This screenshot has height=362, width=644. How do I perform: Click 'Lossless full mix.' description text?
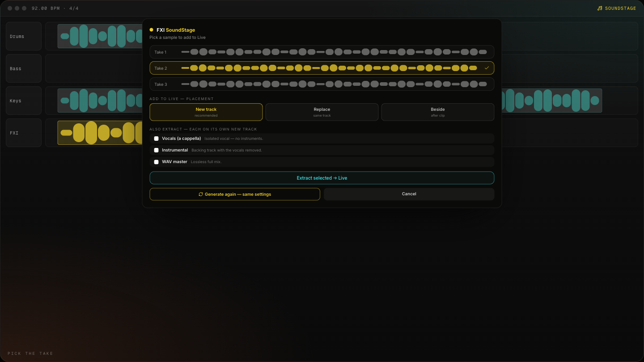pos(206,162)
